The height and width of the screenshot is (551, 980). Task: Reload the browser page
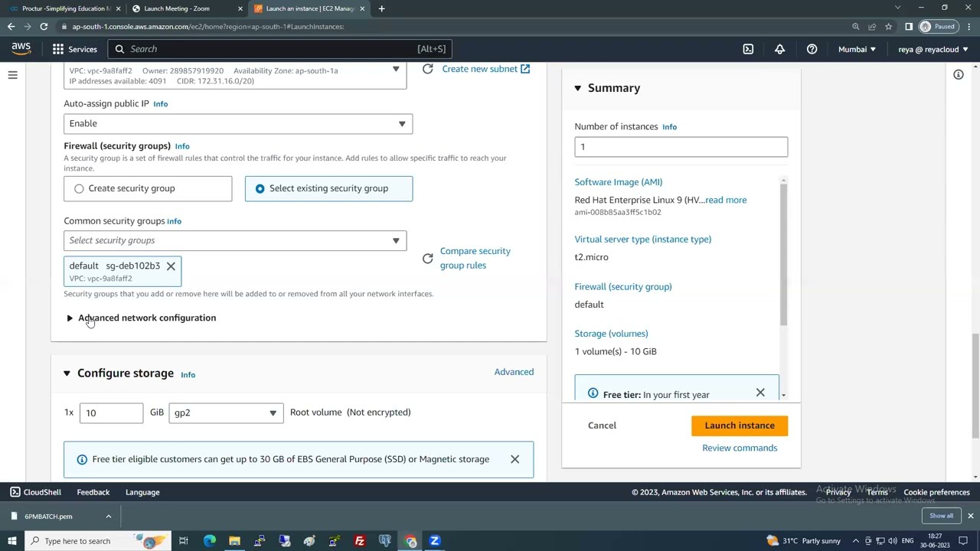click(44, 26)
